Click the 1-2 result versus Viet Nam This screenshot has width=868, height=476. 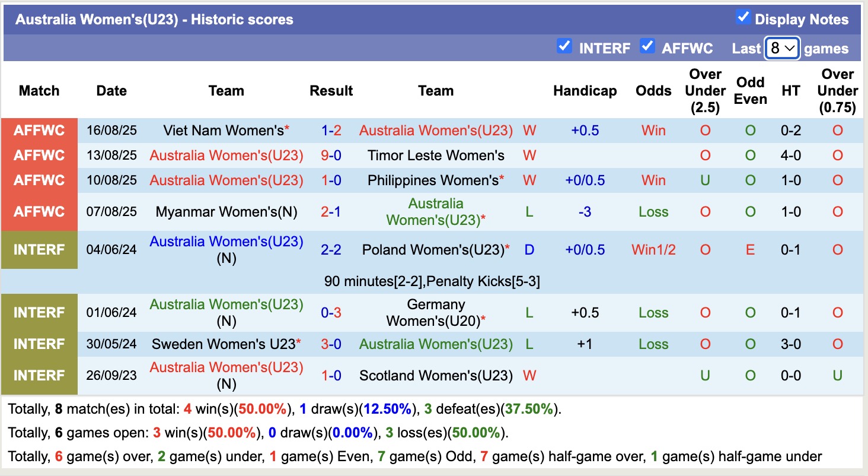pyautogui.click(x=331, y=131)
